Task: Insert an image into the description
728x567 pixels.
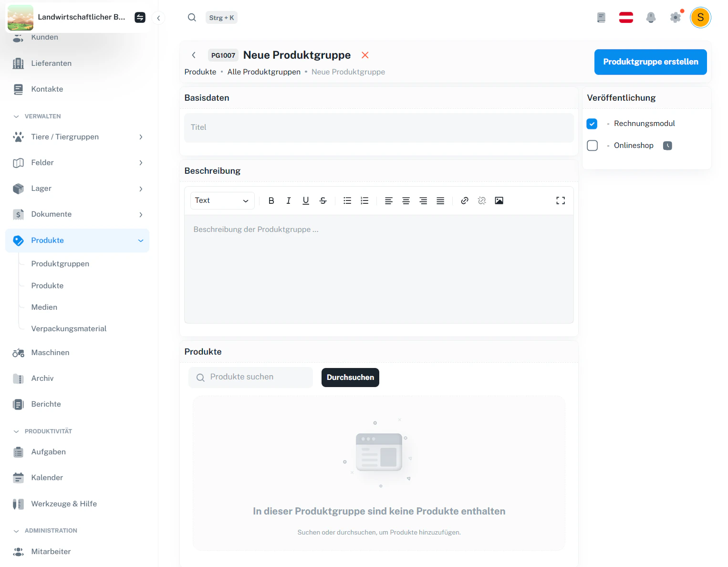Action: pos(499,200)
